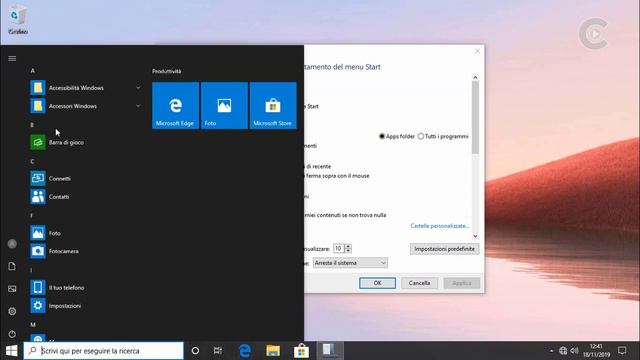Close the Start menu settings dialog
640x360 pixels.
pos(477,51)
